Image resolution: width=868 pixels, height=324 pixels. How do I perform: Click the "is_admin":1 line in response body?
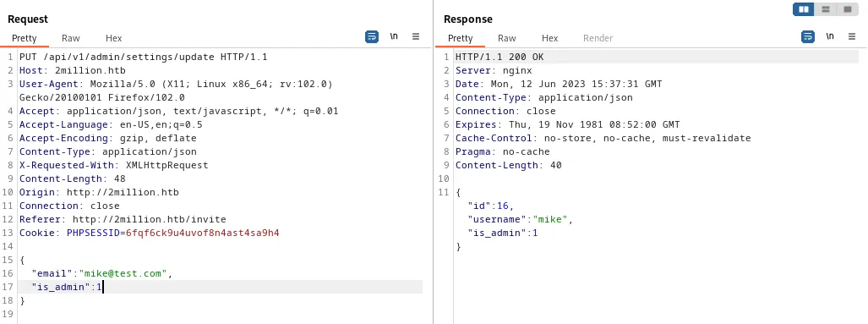coord(503,233)
